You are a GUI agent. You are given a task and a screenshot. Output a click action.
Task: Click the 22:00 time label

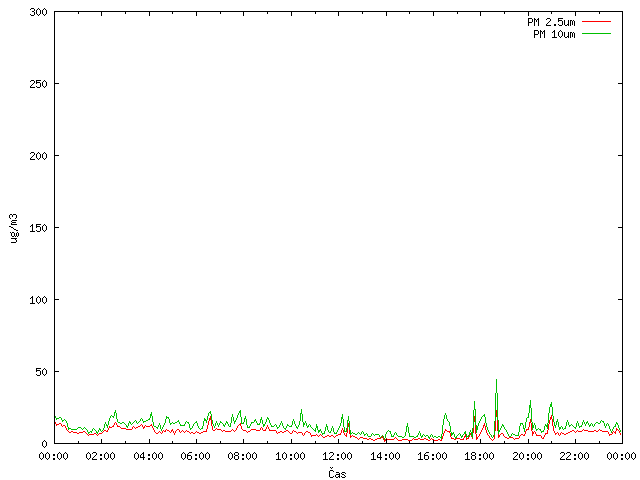pyautogui.click(x=575, y=456)
